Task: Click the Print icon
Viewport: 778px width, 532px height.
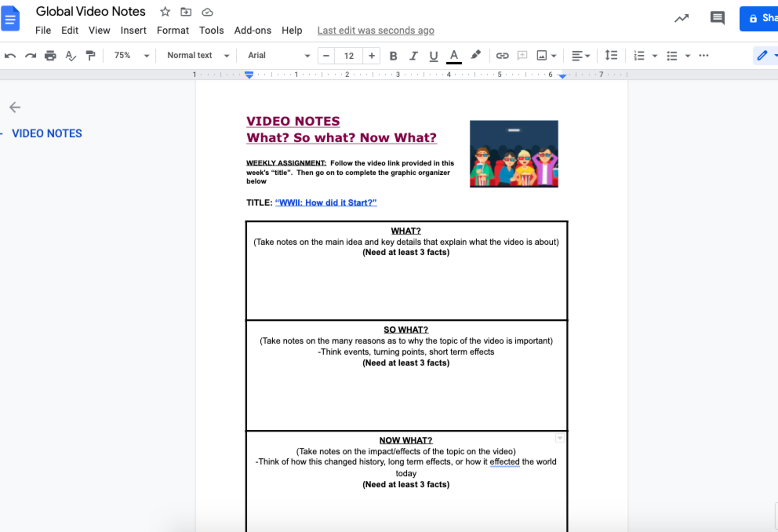Action: [x=50, y=55]
